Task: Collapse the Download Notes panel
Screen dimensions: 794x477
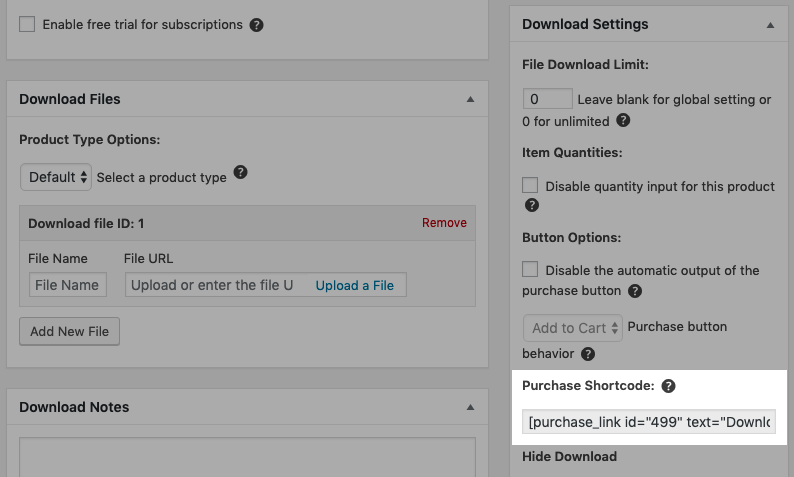Action: tap(470, 407)
